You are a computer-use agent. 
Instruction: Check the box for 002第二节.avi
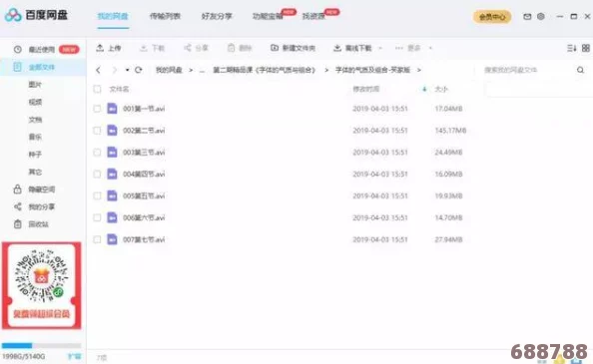(x=97, y=131)
